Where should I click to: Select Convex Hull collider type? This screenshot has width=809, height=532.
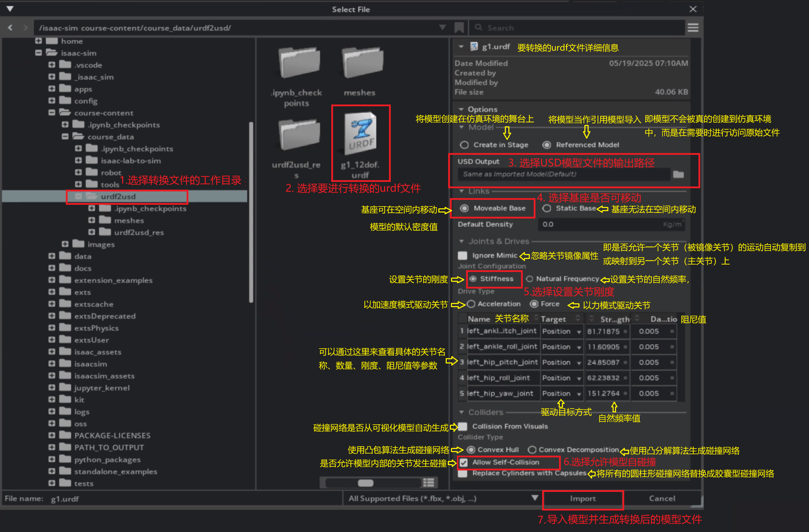471,450
